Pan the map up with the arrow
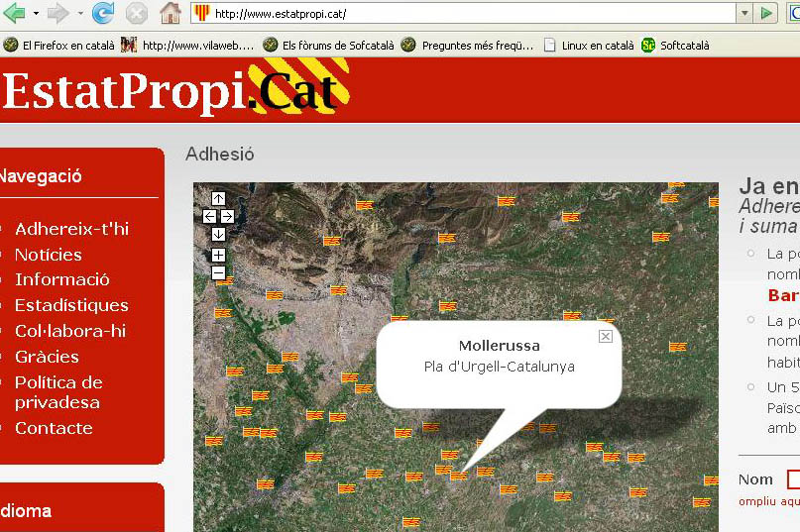 coord(218,198)
